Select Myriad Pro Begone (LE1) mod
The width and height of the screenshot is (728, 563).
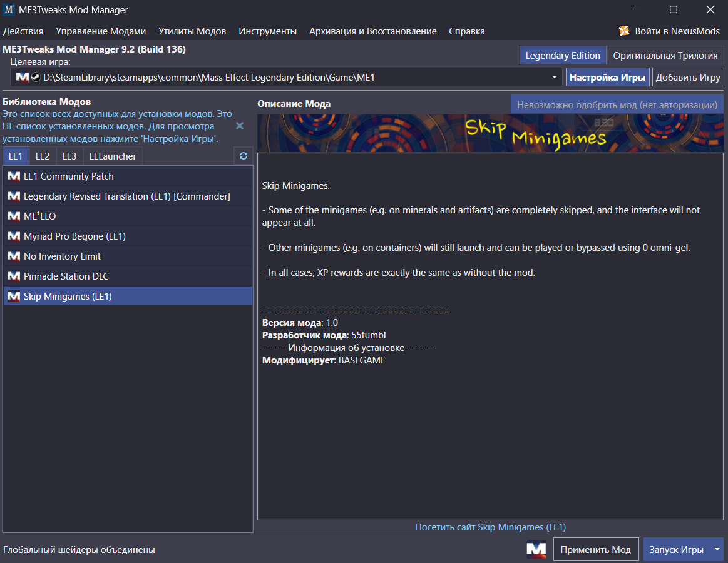click(128, 236)
